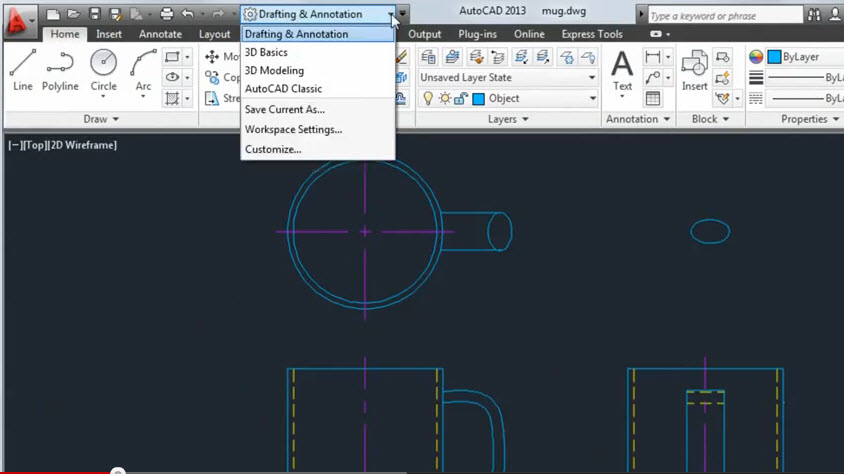Switch to the Plug-ins ribbon tab
844x474 pixels.
coord(477,34)
